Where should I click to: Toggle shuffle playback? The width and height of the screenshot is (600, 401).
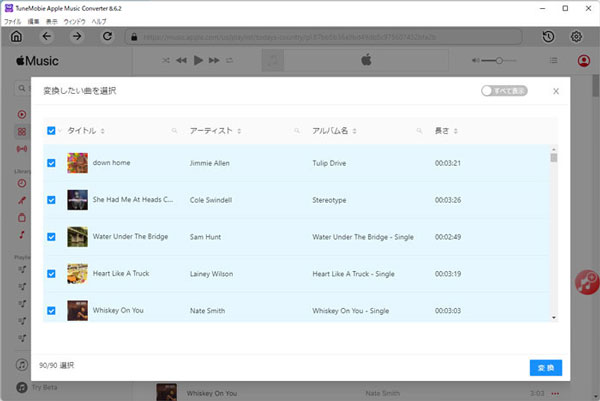pyautogui.click(x=166, y=60)
